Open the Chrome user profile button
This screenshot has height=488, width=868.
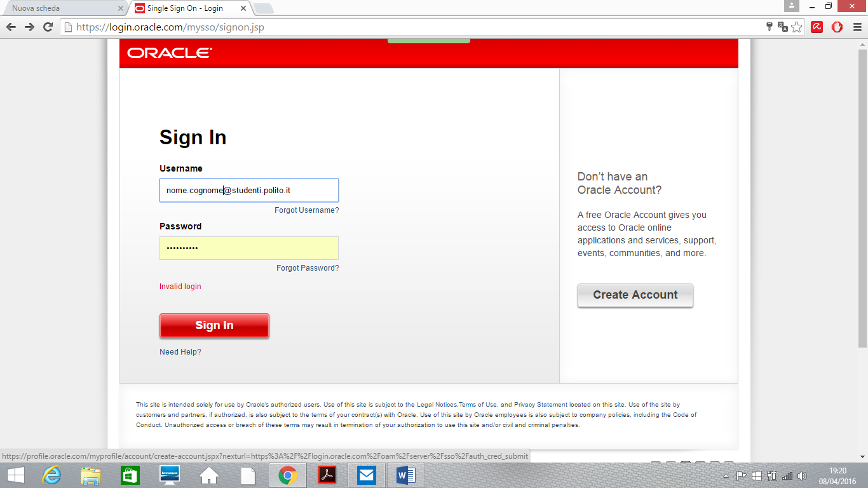[791, 6]
